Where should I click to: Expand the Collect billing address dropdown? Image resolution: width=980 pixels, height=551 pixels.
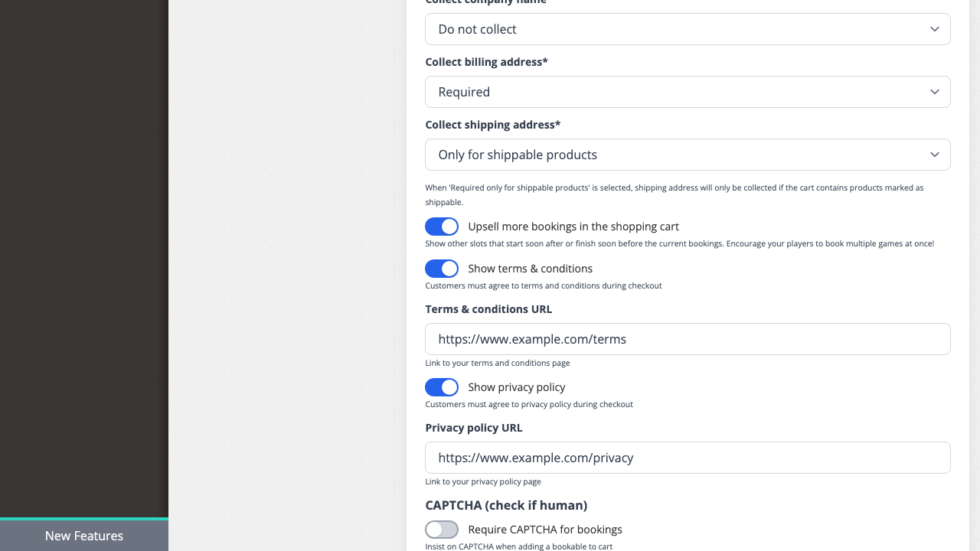(688, 92)
